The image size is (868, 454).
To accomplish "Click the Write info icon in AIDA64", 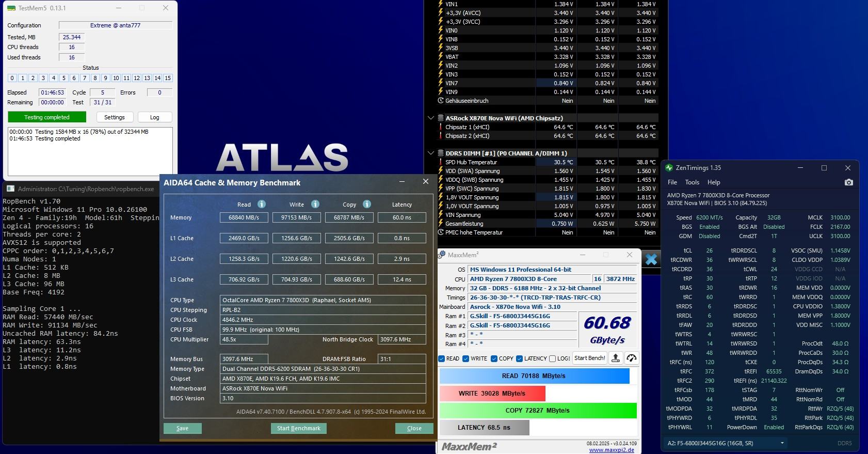I will (315, 204).
